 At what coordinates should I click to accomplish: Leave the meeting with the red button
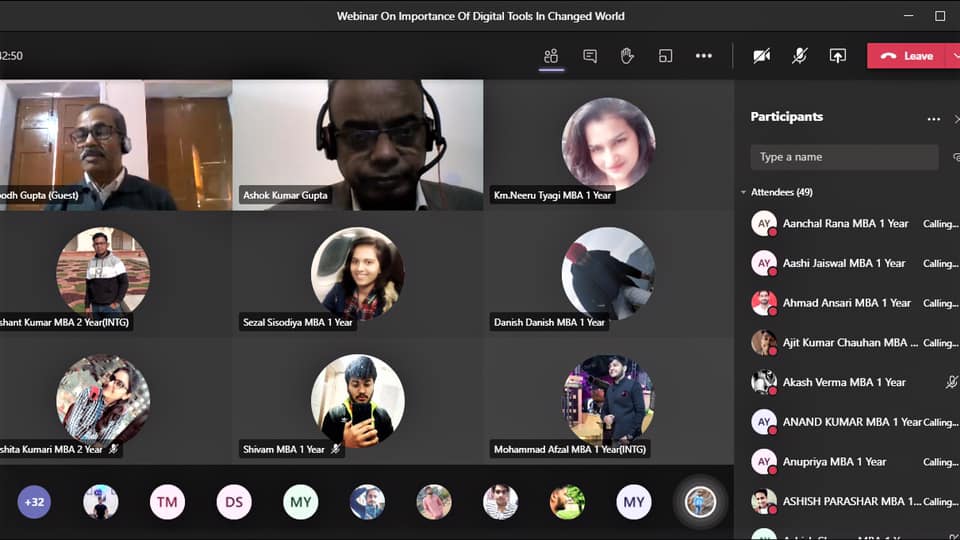905,56
